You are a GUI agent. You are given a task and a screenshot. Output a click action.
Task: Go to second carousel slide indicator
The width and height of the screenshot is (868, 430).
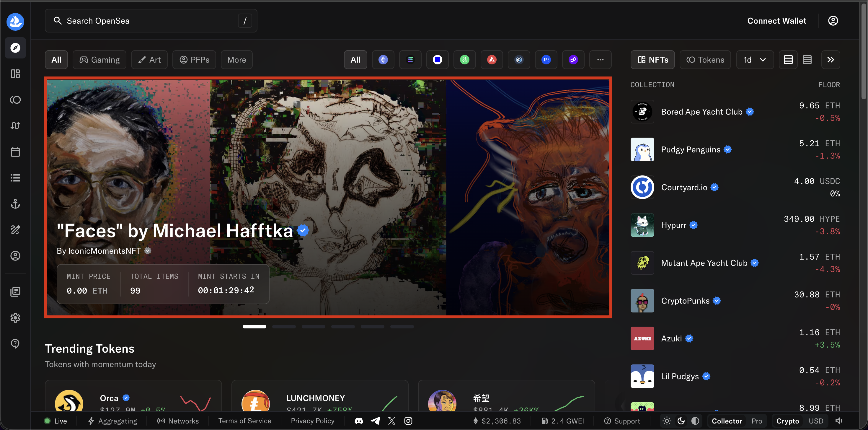pos(284,327)
